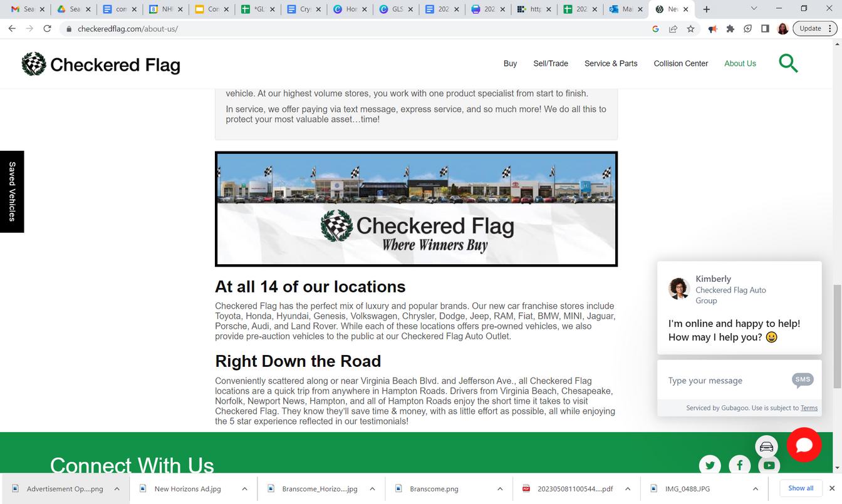
Task: Click the Google icon in address bar
Action: [x=655, y=29]
